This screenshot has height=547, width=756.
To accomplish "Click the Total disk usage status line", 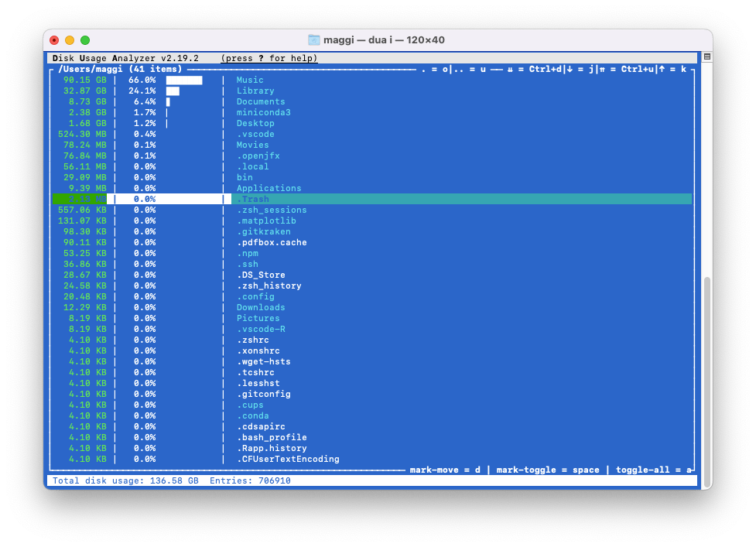I will coord(125,481).
